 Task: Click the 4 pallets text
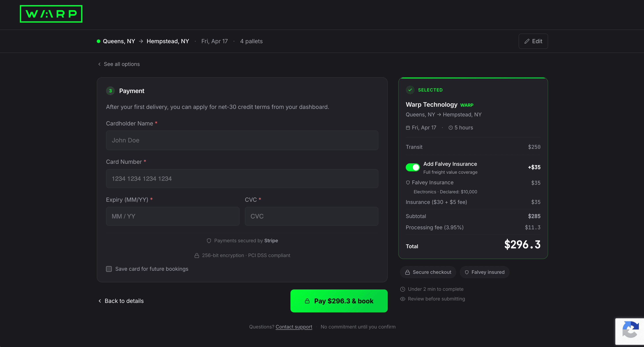coord(251,41)
